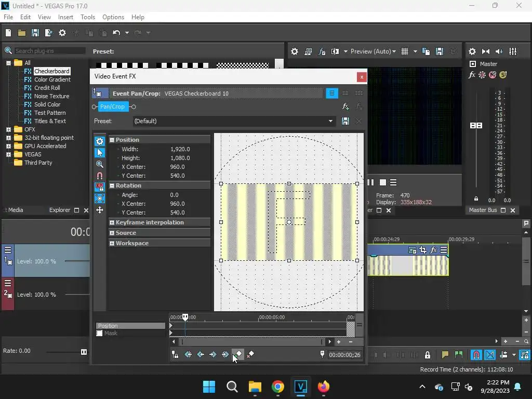Enable the Mask checkbox
The height and width of the screenshot is (399, 532).
point(99,333)
